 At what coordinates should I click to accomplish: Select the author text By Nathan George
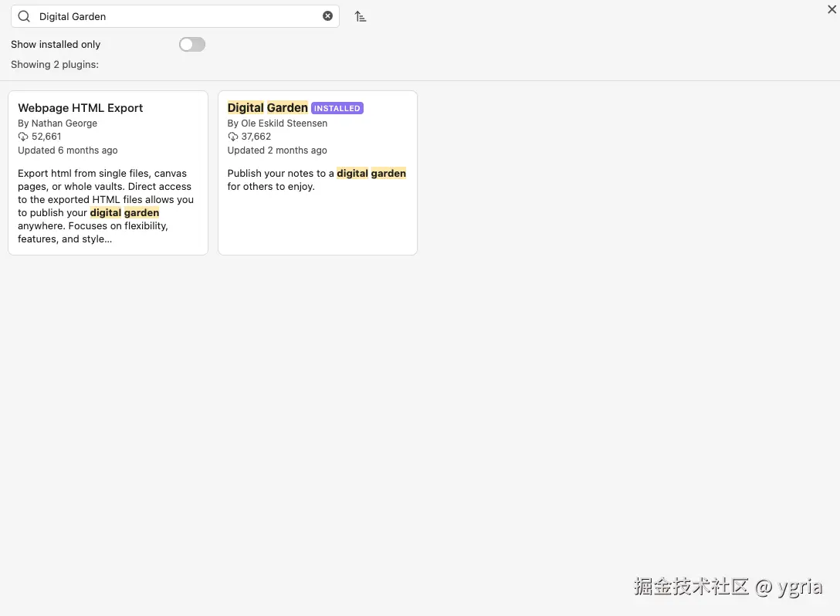[x=57, y=124]
